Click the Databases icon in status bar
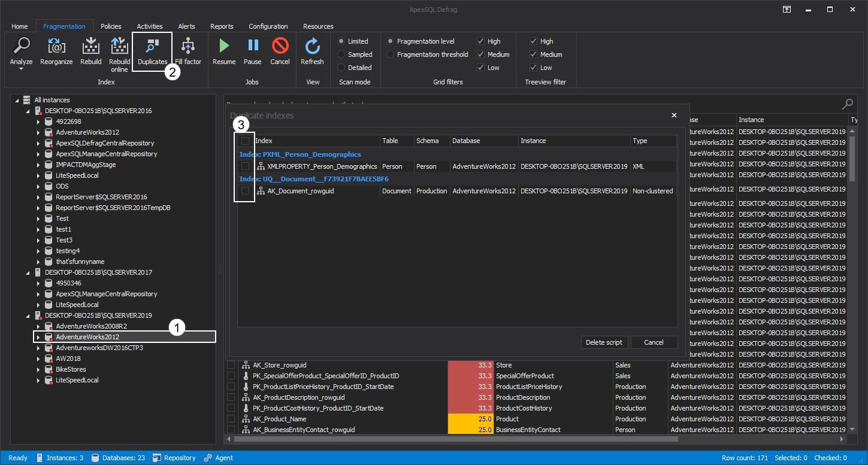868x465 pixels. (95, 458)
